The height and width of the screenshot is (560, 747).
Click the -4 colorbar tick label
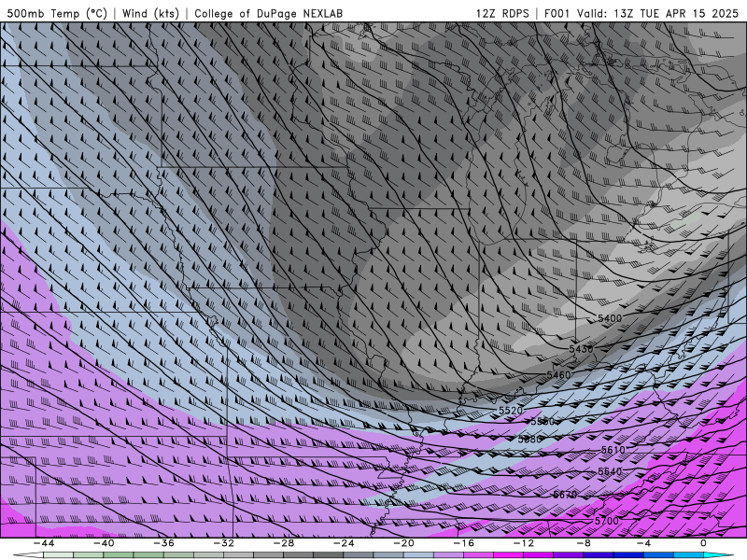[643, 543]
